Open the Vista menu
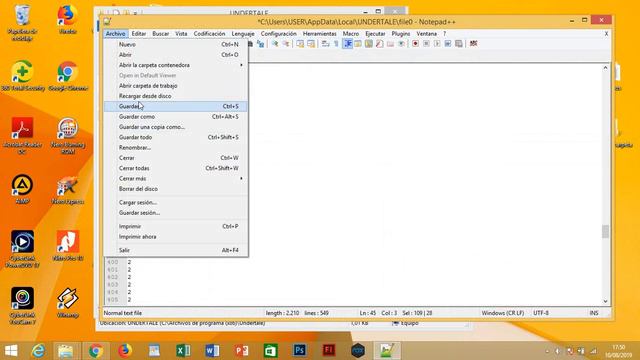The width and height of the screenshot is (640, 360). pyautogui.click(x=181, y=33)
